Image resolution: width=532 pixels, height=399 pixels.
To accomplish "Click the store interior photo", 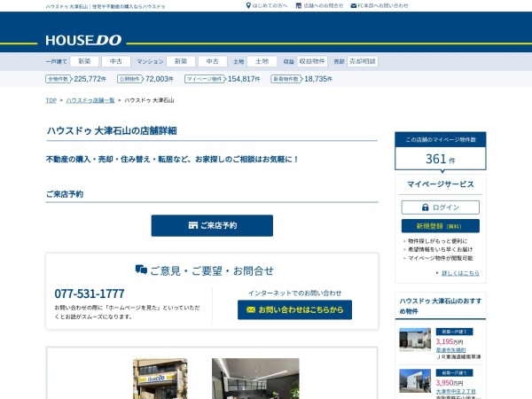I will [255, 379].
